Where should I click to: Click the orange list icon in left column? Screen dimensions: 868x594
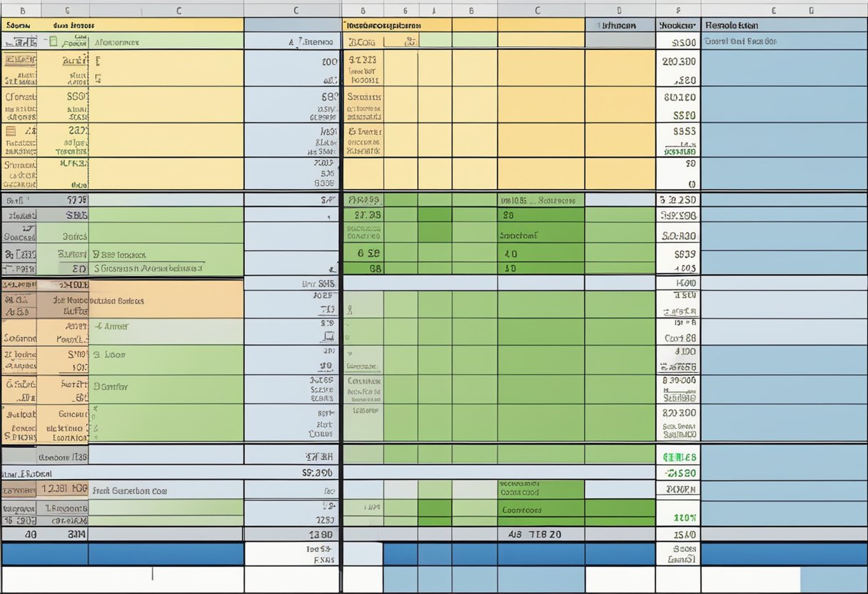pyautogui.click(x=11, y=131)
